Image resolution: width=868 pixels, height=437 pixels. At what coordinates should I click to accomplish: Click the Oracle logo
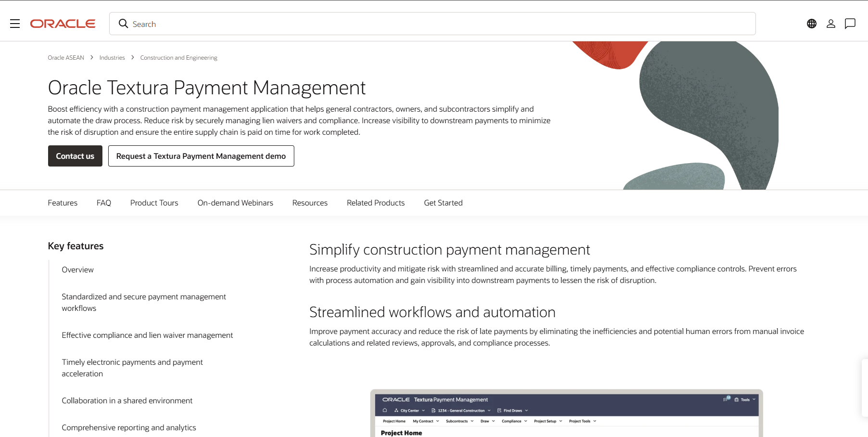pos(63,24)
